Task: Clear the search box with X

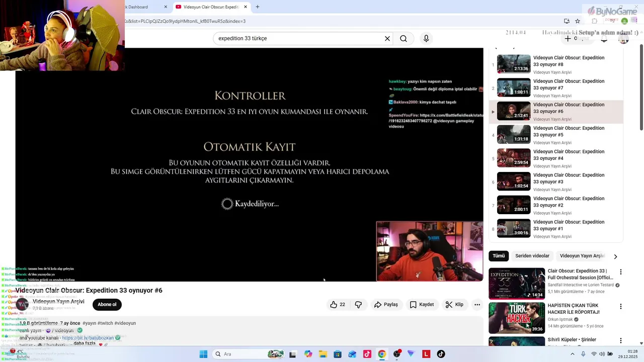Action: click(387, 39)
